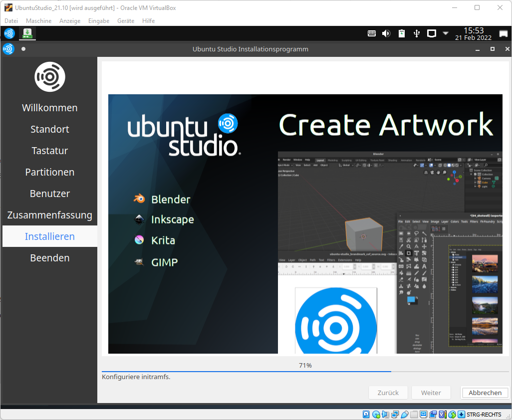
Task: Open the keyboard layout tray icon
Action: (372, 33)
